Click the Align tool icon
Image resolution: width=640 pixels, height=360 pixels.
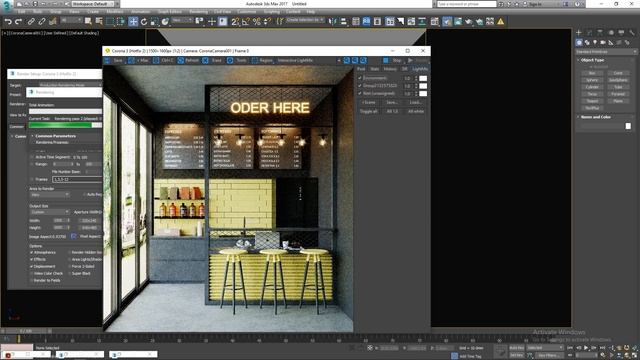pos(343,21)
